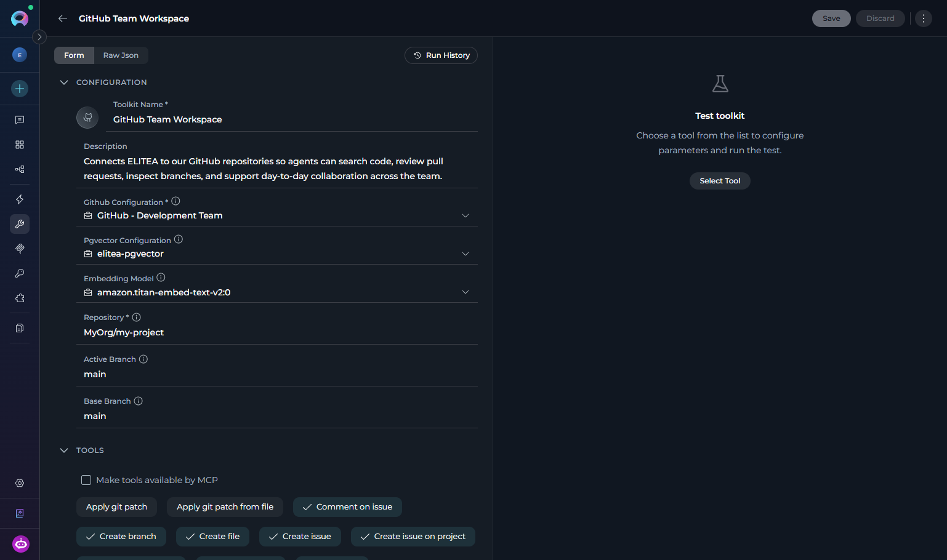Show info for Embedding Model

[161, 278]
